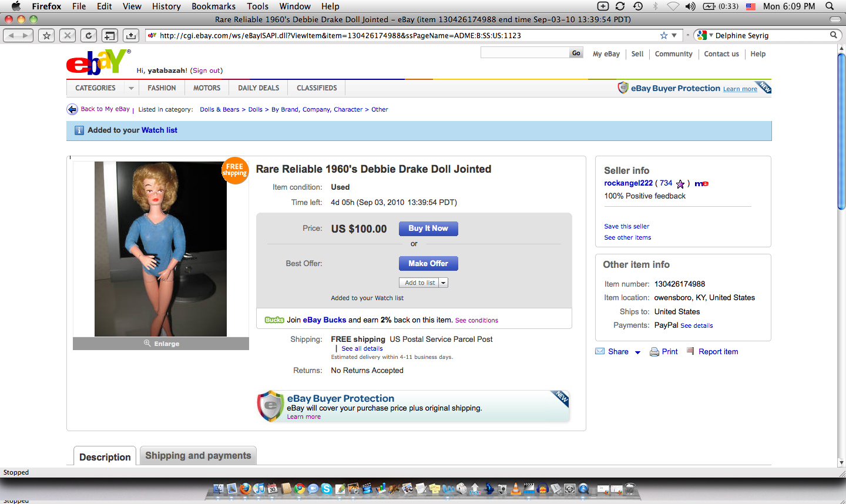Image resolution: width=846 pixels, height=504 pixels.
Task: Click the Share envelope icon
Action: coord(600,351)
